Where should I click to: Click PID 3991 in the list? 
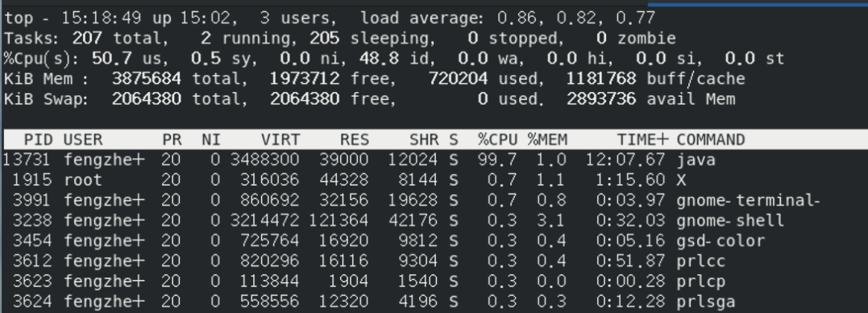coord(32,200)
